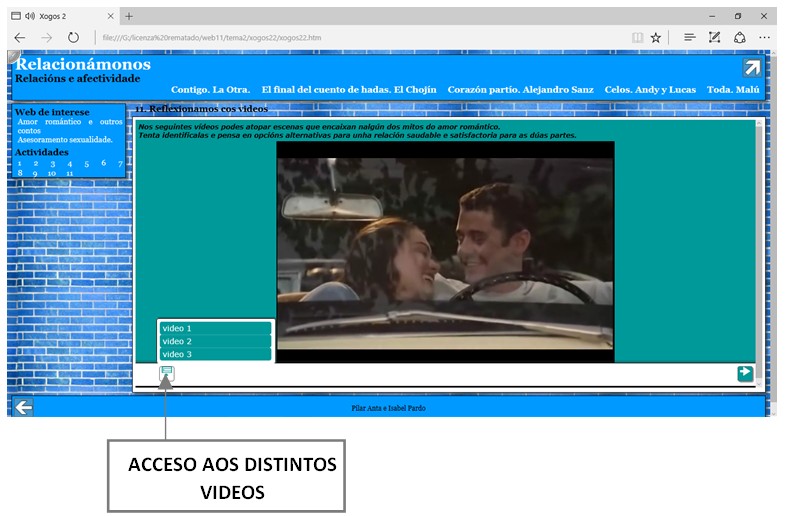Go to activity 3
788x516 pixels.
tap(53, 164)
